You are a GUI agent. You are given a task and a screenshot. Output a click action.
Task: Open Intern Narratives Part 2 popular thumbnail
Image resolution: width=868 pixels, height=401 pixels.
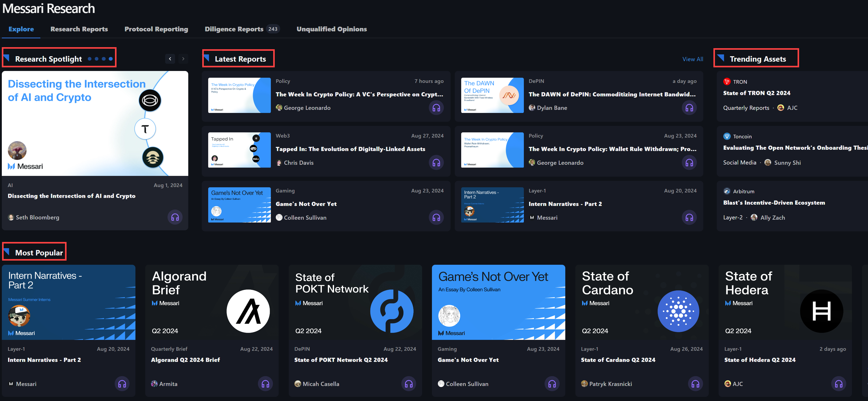pos(68,302)
